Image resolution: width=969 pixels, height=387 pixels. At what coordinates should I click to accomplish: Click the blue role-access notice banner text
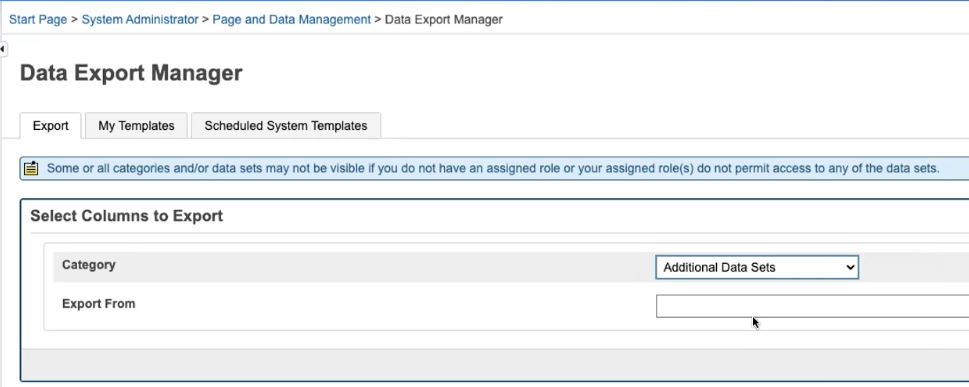point(493,168)
